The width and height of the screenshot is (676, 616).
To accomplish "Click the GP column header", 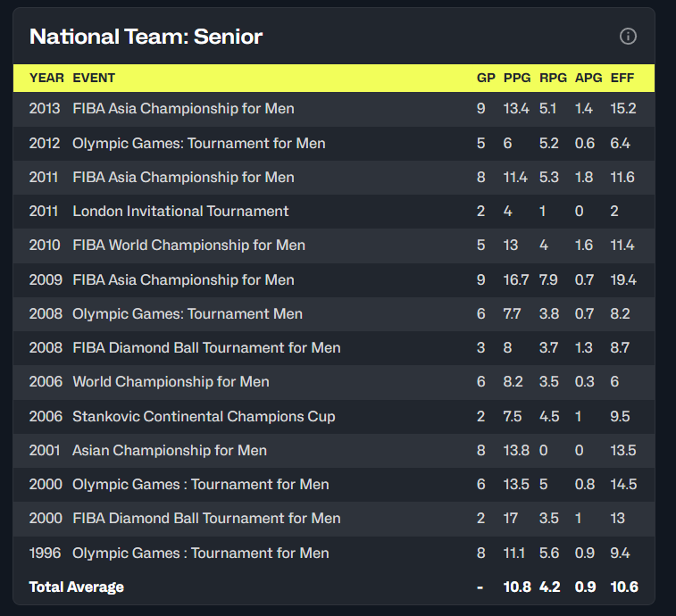I will click(486, 78).
